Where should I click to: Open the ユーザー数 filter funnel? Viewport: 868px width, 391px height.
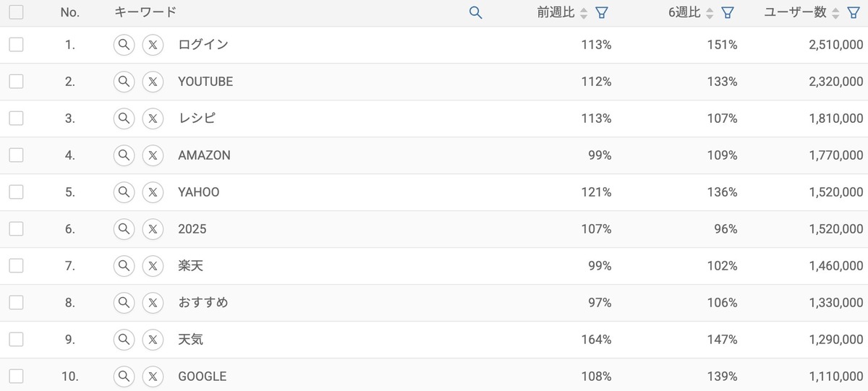tap(854, 13)
